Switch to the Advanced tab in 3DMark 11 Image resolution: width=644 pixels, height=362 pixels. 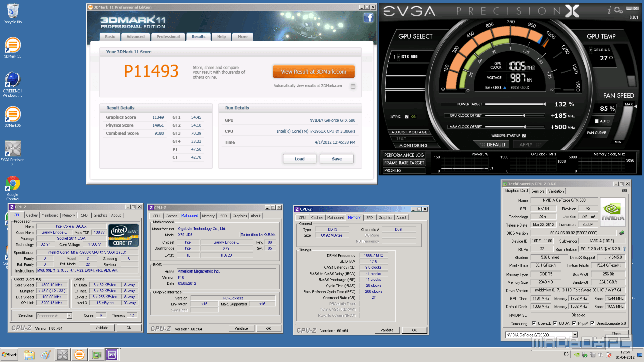click(x=135, y=37)
